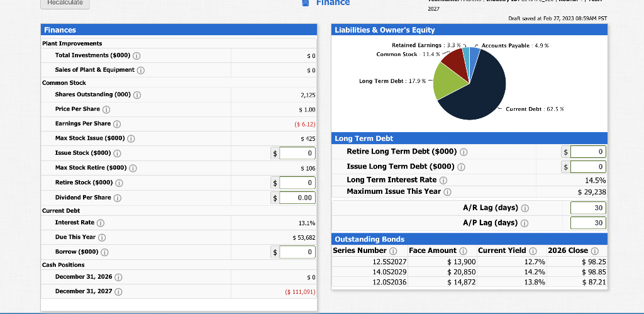
Task: Show Current Yield column info
Action: point(533,251)
